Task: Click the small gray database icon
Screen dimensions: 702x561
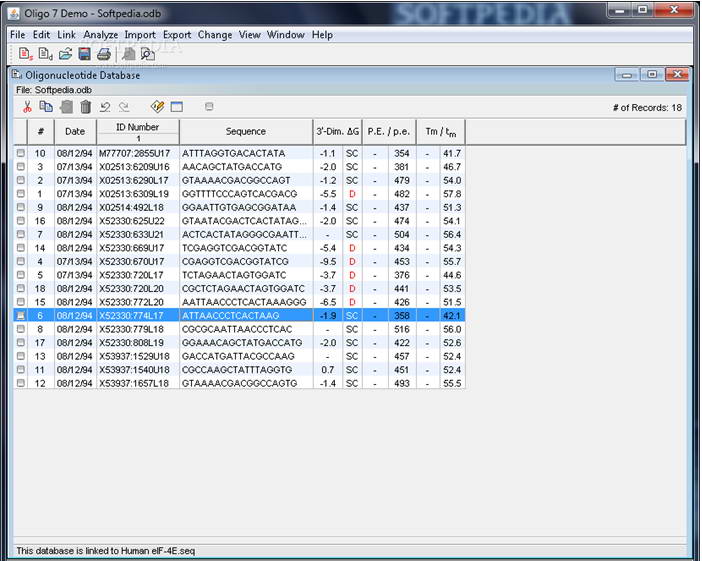Action: click(x=209, y=107)
